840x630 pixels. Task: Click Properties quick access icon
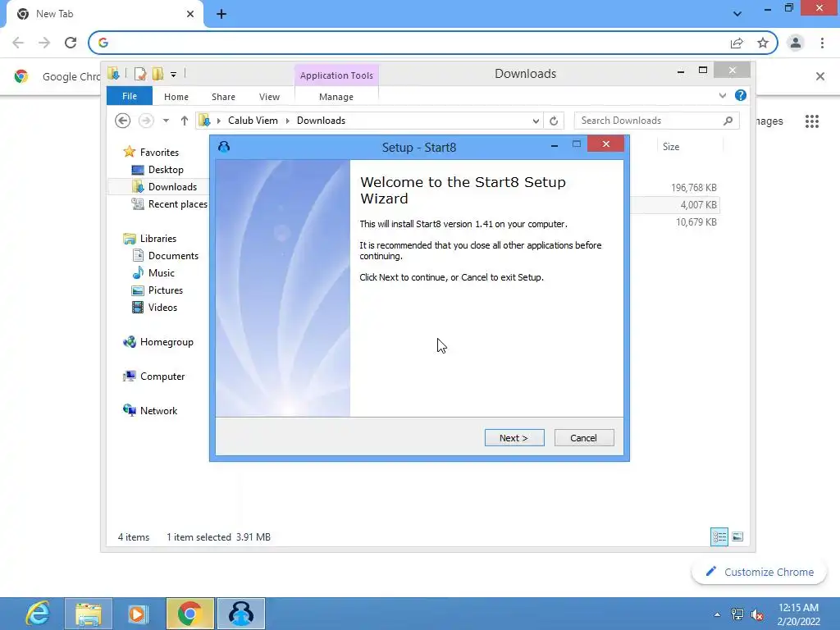pyautogui.click(x=139, y=73)
